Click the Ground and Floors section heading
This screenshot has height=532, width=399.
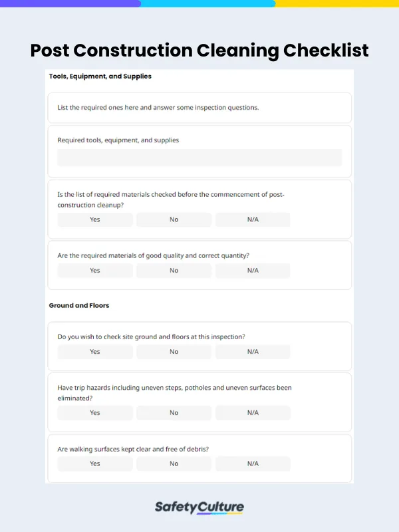[x=79, y=306]
